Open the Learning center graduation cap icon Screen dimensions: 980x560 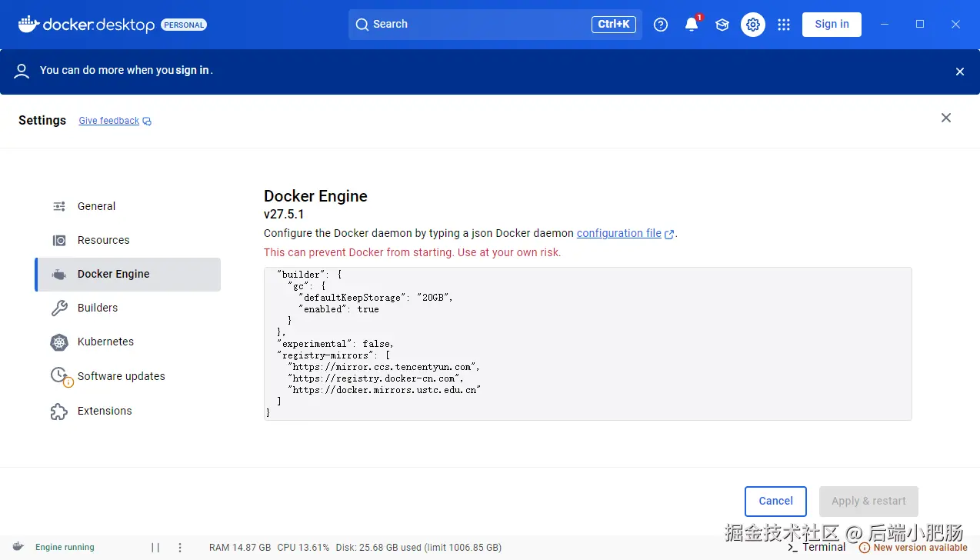pyautogui.click(x=722, y=25)
